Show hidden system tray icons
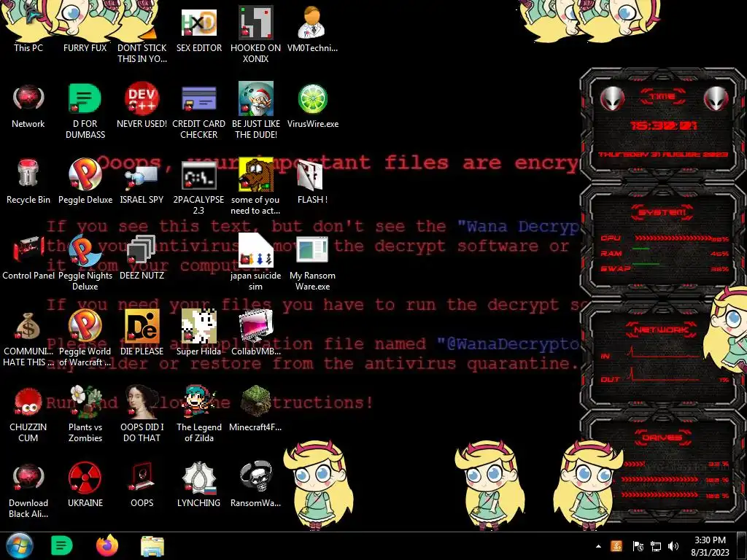The image size is (747, 560). (x=598, y=546)
